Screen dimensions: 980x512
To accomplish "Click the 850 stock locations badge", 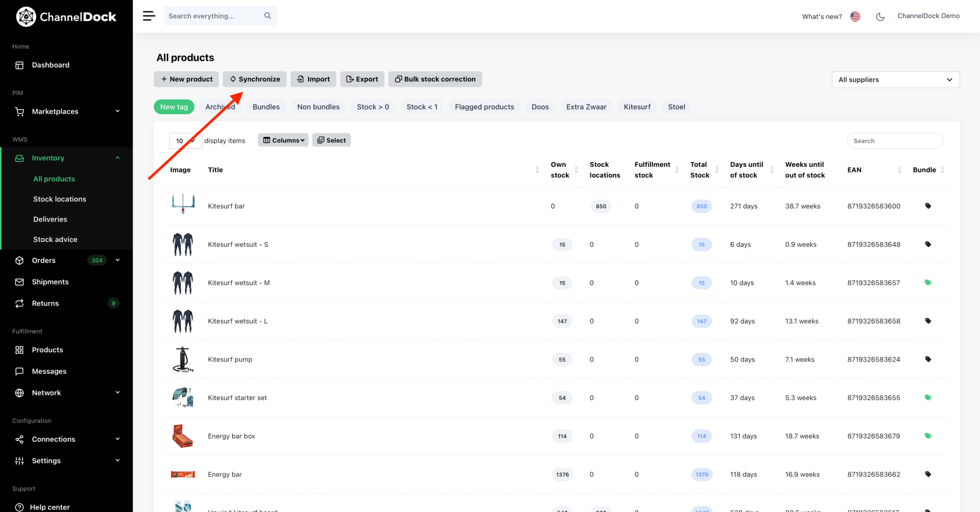I will [x=601, y=206].
